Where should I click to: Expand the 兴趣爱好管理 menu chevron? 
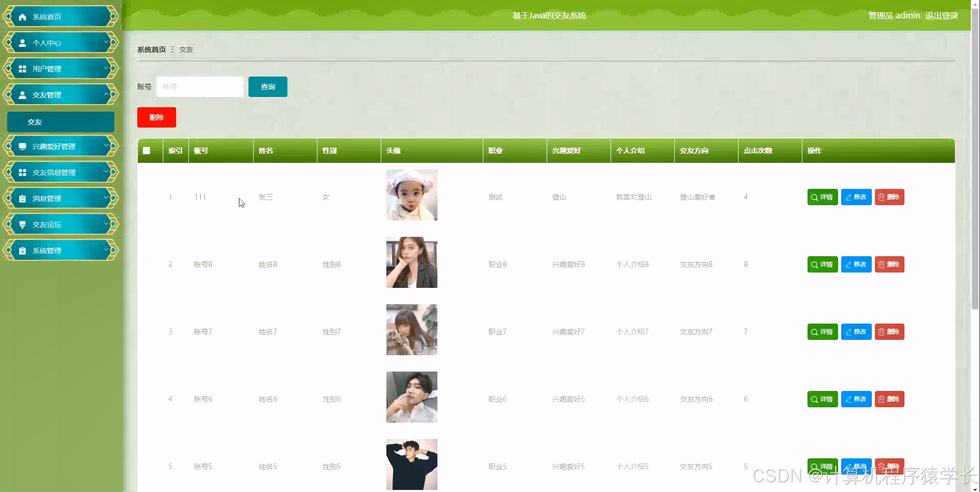click(x=106, y=145)
